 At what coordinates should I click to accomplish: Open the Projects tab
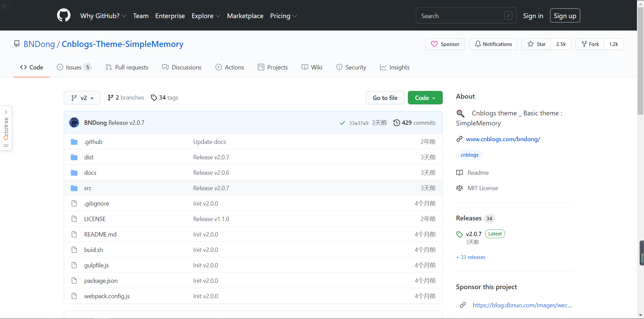coord(273,67)
